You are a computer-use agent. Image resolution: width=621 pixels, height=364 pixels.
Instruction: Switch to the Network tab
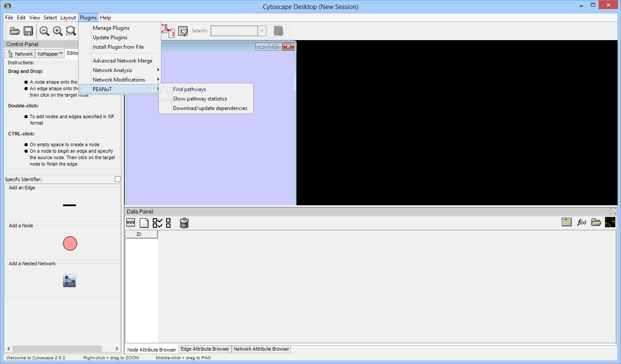click(20, 53)
